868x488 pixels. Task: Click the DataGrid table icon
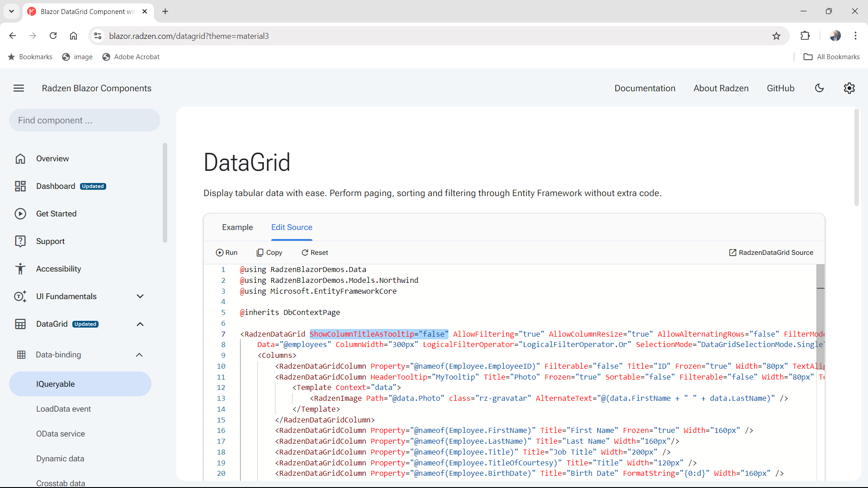tap(20, 324)
